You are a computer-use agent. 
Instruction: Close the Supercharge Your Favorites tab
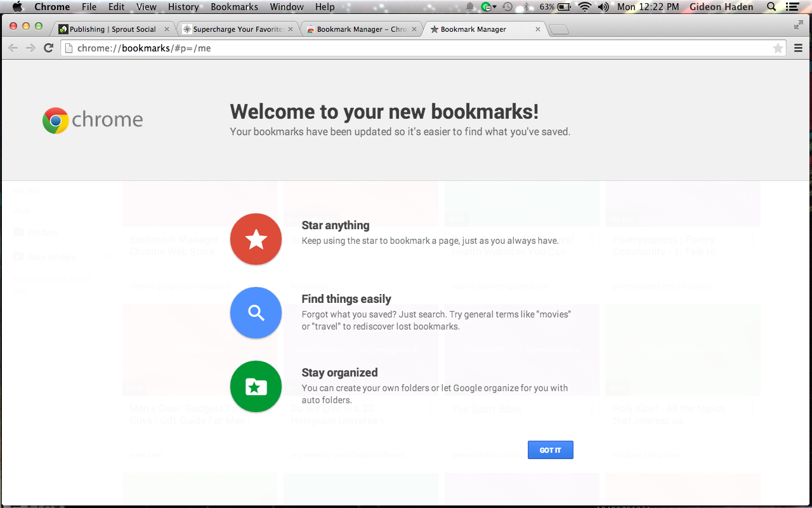coord(291,29)
